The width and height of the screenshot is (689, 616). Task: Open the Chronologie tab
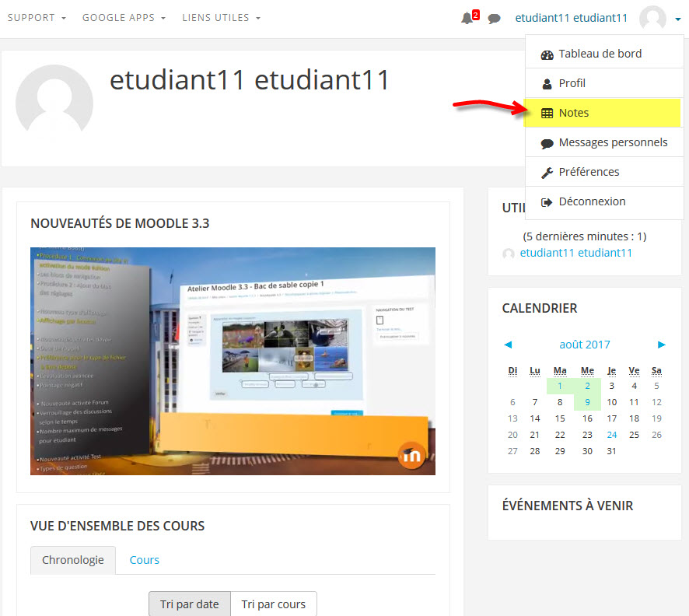[73, 560]
